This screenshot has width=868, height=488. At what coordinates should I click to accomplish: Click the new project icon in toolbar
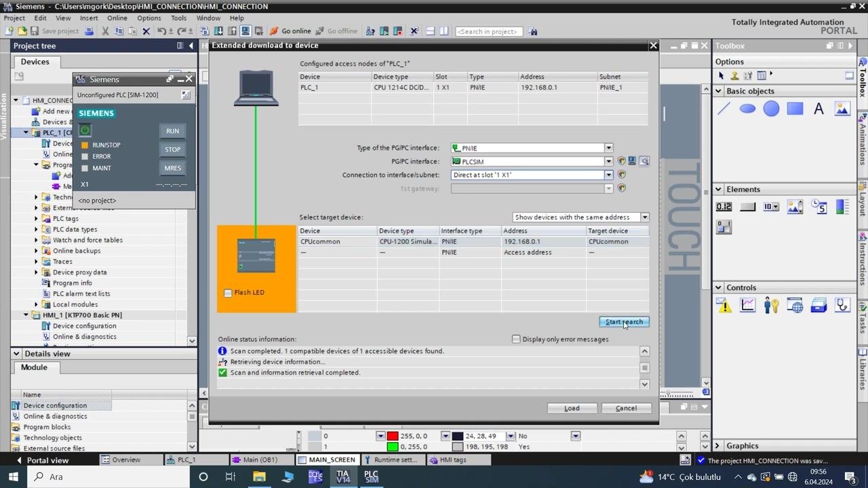9,31
